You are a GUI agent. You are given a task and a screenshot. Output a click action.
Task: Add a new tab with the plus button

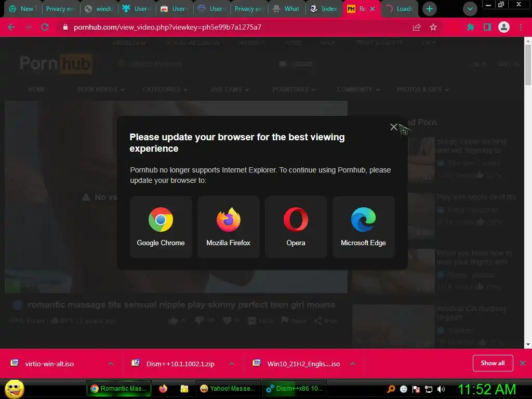pyautogui.click(x=430, y=9)
